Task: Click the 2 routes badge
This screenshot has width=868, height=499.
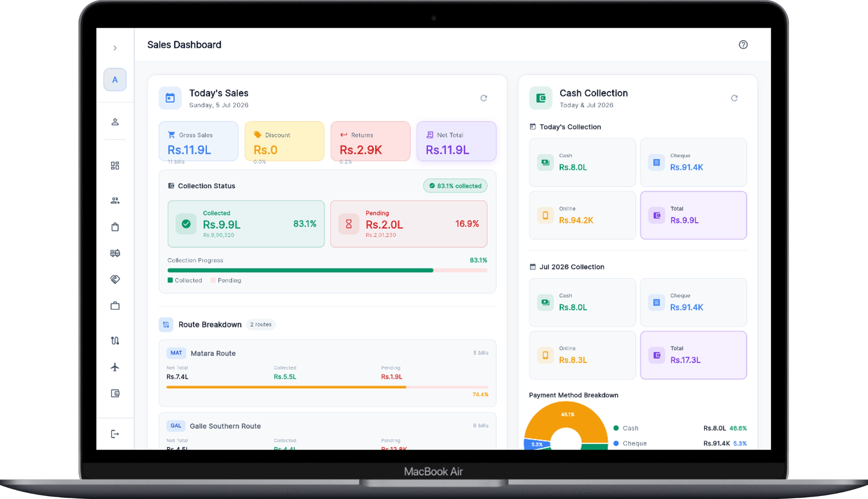Action: [x=261, y=324]
